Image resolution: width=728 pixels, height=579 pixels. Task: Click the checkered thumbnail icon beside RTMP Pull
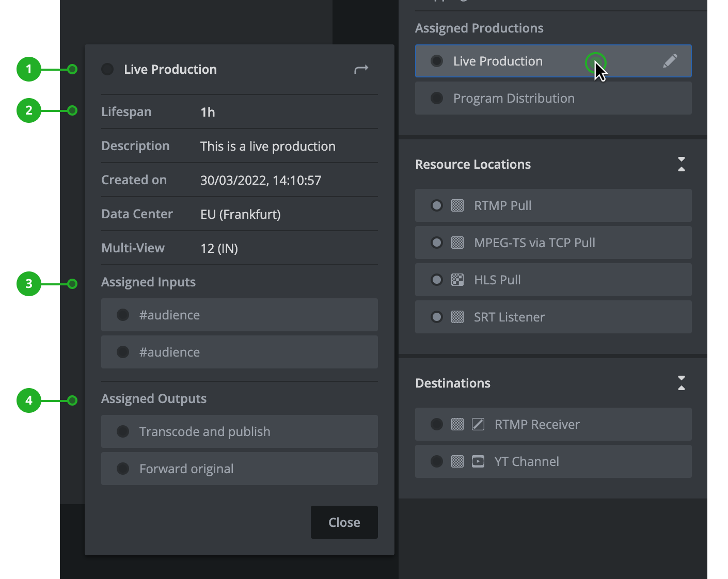[x=457, y=206]
